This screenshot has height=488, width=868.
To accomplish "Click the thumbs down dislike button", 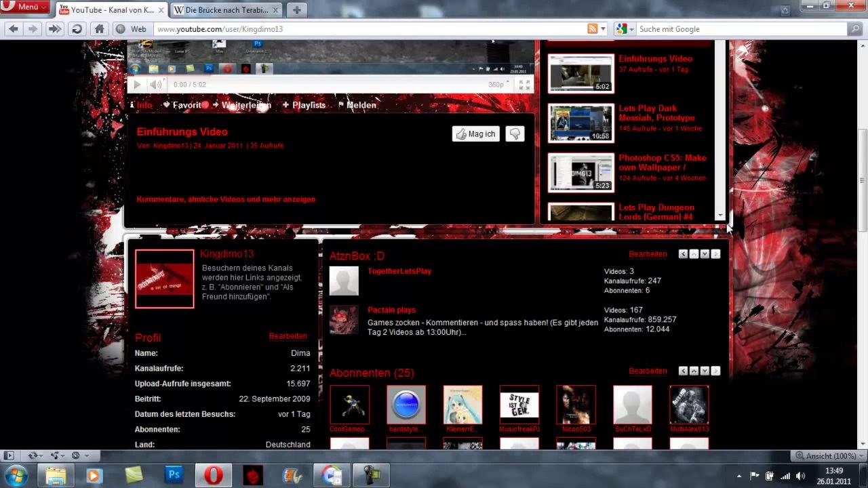I will pos(515,134).
